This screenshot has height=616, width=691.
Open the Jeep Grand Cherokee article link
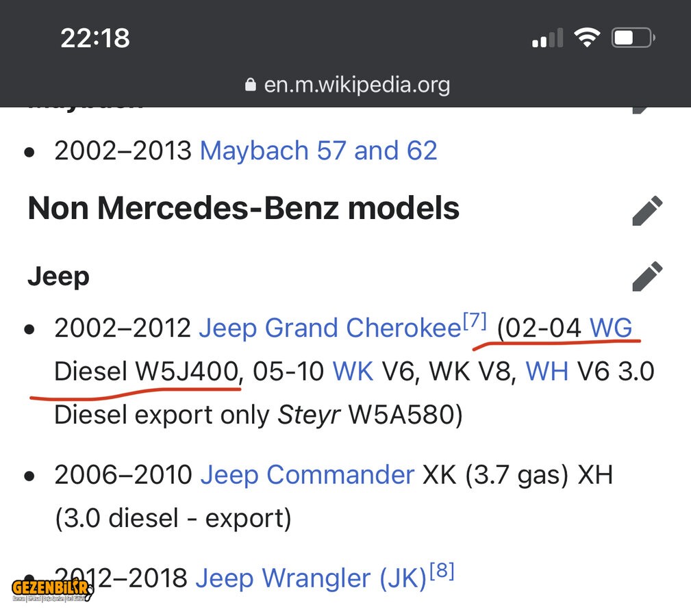click(x=329, y=329)
